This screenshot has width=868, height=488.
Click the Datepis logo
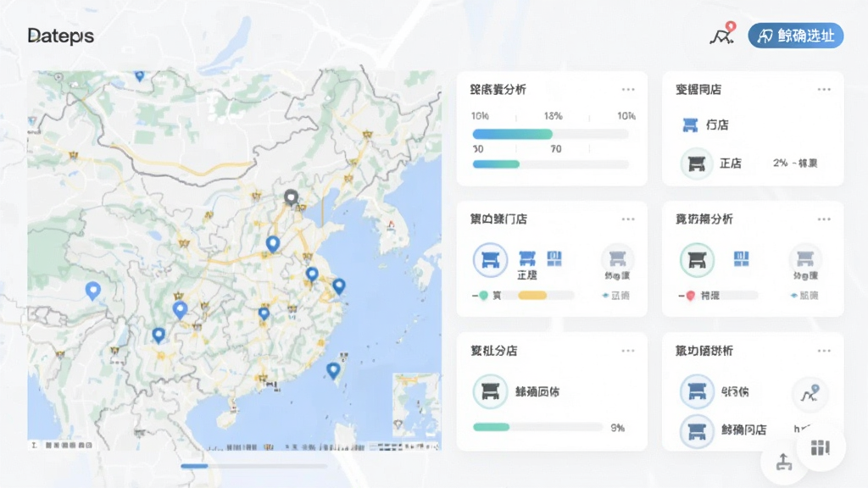61,36
